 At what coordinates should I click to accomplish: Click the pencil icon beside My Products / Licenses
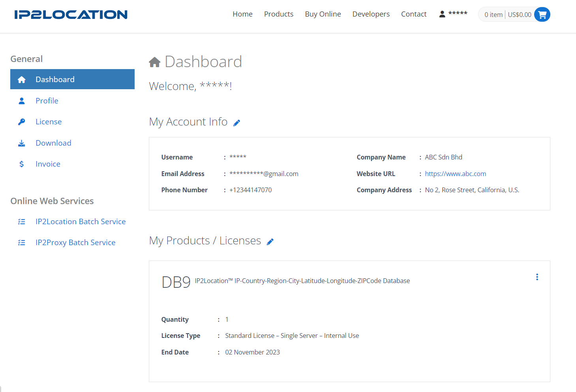[x=270, y=242]
